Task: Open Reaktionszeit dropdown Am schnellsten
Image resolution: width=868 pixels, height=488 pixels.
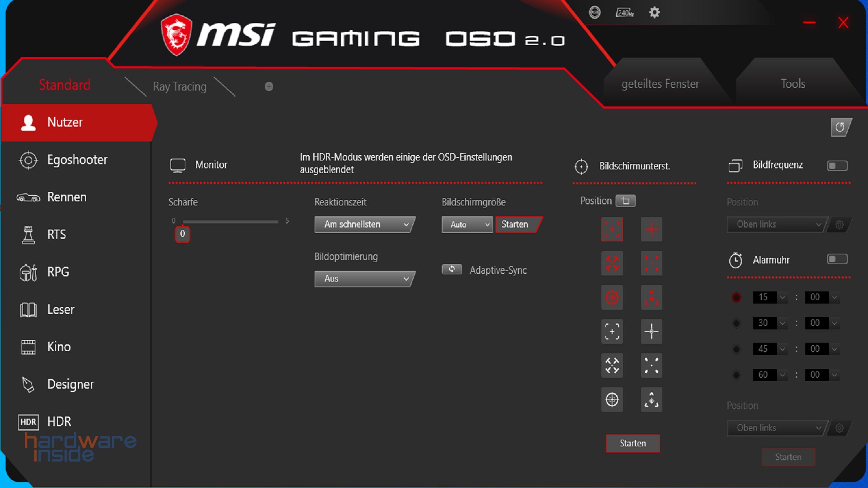Action: (x=364, y=225)
